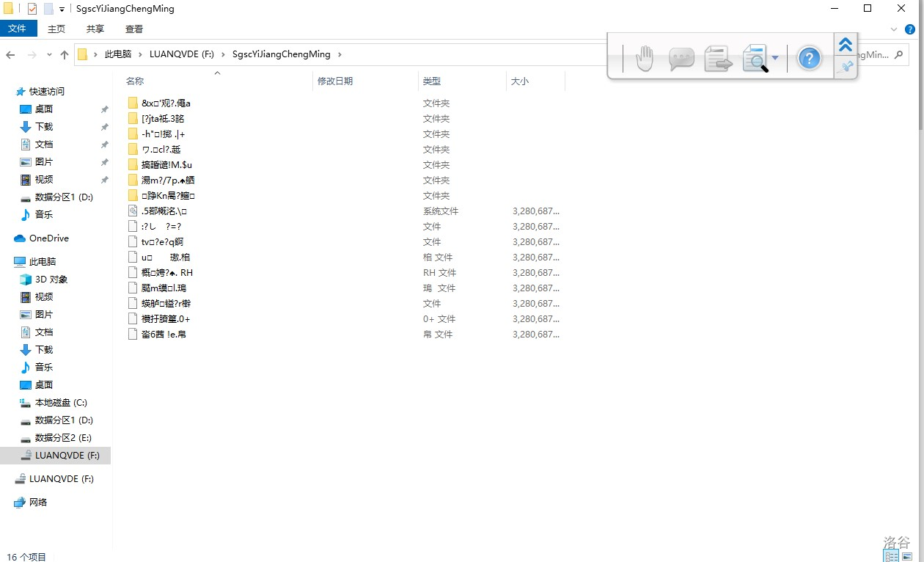Viewport: 924px width, 562px height.
Task: Select 本地磁盘 (C:) in navigation pane
Action: pyautogui.click(x=61, y=403)
